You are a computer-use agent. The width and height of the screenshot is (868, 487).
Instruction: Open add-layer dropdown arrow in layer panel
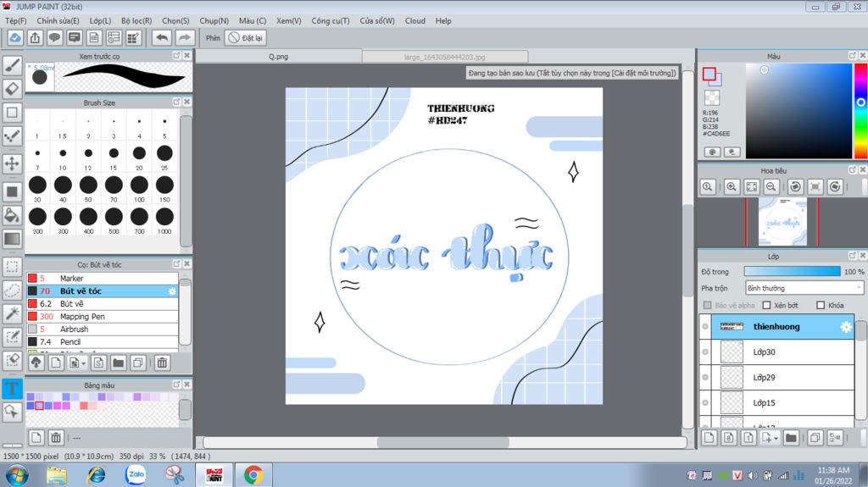[776, 439]
